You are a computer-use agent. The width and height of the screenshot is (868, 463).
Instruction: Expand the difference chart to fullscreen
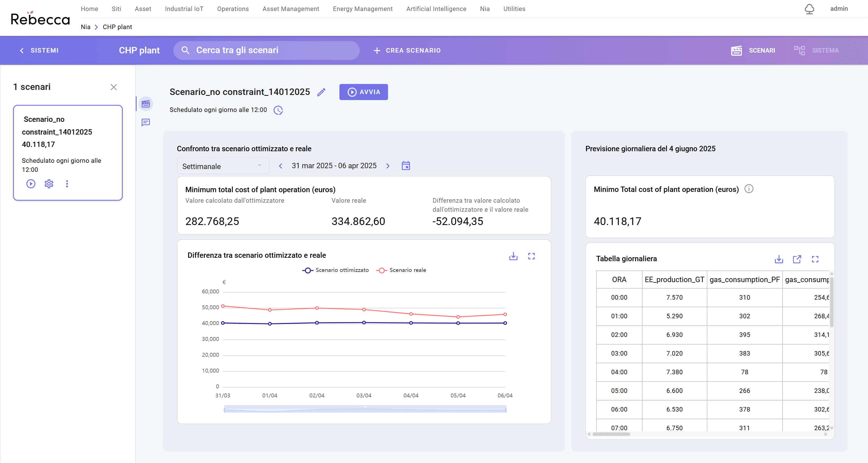(x=532, y=256)
